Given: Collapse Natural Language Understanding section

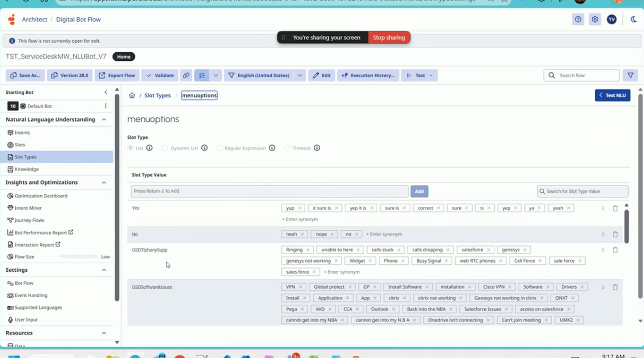Looking at the screenshot, I should (104, 120).
